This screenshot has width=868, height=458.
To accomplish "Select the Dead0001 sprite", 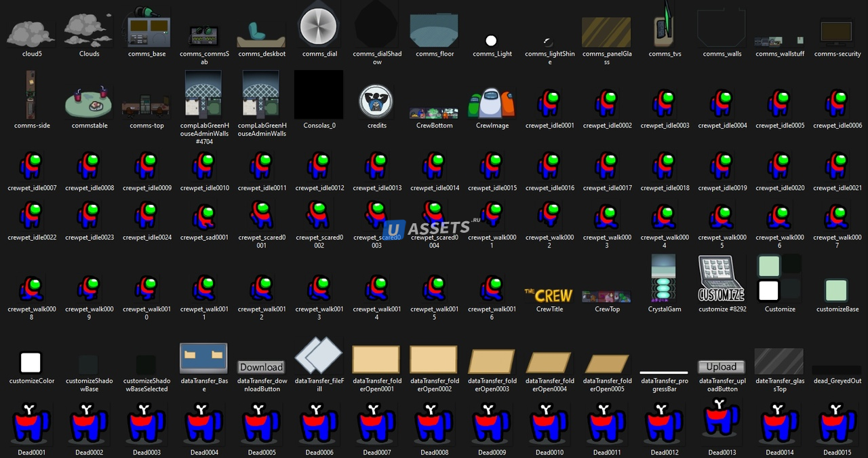I will click(31, 425).
